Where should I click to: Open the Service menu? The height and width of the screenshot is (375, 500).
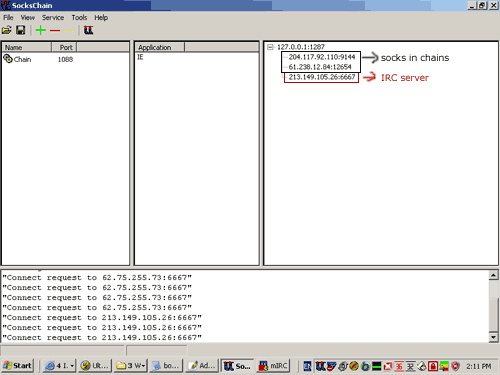coord(53,18)
